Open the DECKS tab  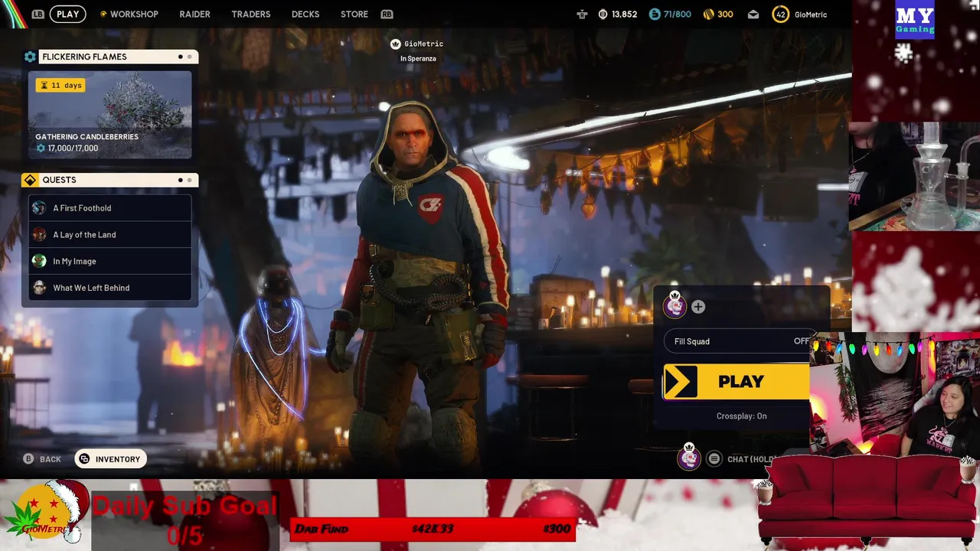(305, 14)
